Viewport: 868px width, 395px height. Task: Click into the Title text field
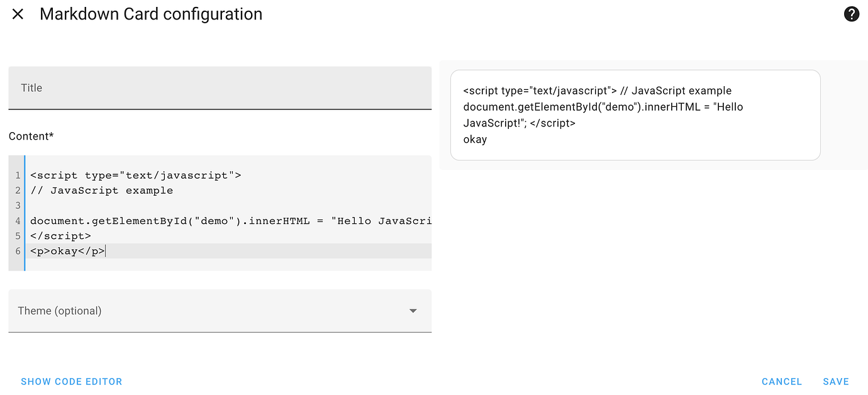pos(220,88)
